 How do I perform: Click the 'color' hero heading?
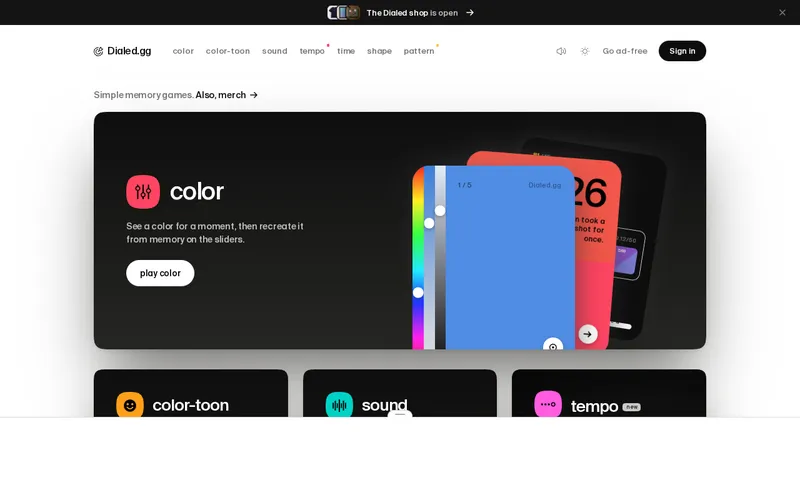click(196, 191)
